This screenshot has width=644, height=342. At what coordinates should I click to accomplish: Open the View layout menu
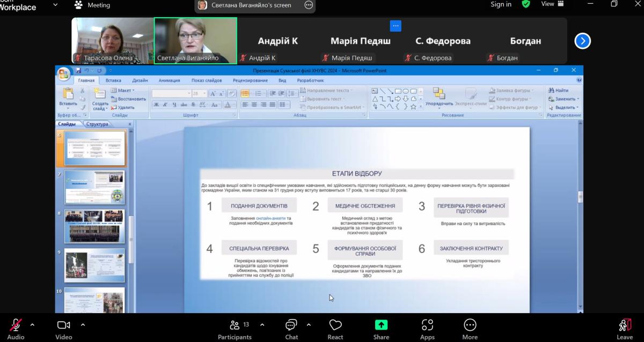click(x=552, y=4)
